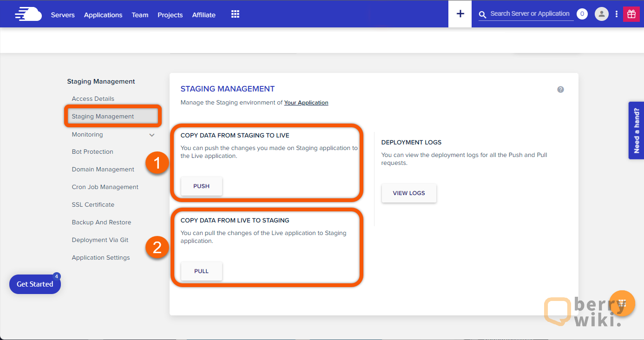Open the notifications counter badge
The image size is (644, 340).
(x=582, y=14)
